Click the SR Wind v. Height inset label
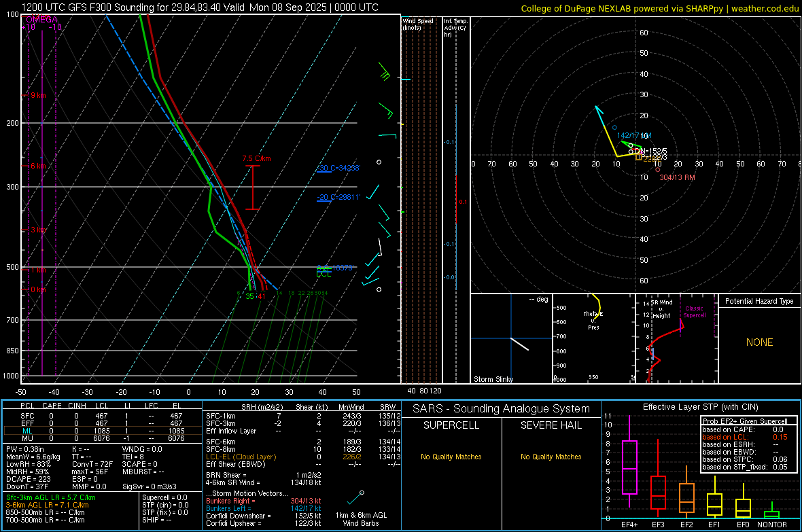Viewport: 802px width, 532px height. tap(661, 309)
